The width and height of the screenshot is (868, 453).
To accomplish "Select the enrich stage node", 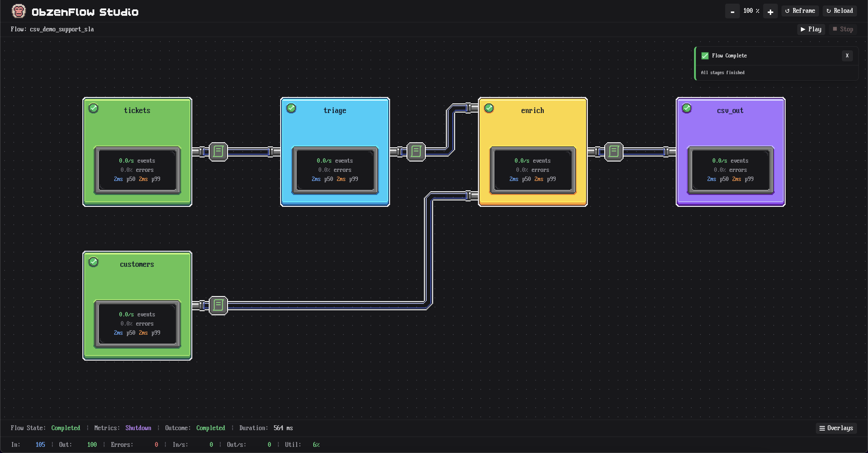I will point(533,152).
